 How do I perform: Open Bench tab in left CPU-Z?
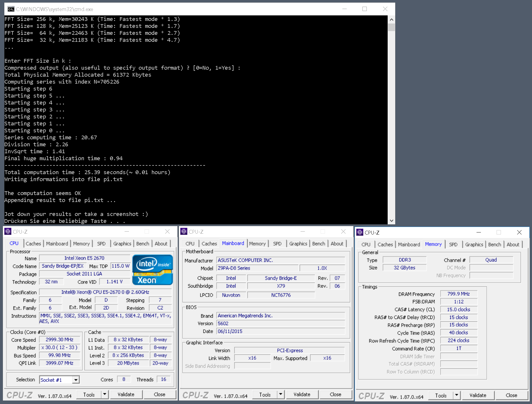point(143,244)
